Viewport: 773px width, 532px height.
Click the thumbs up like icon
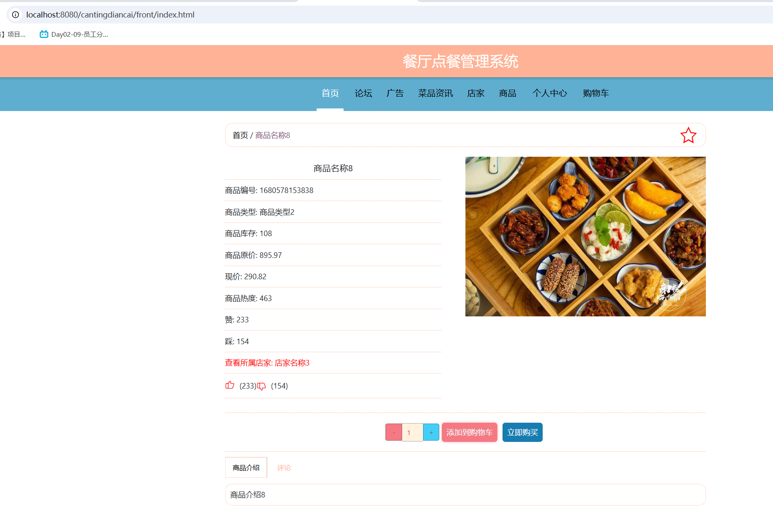(x=230, y=385)
